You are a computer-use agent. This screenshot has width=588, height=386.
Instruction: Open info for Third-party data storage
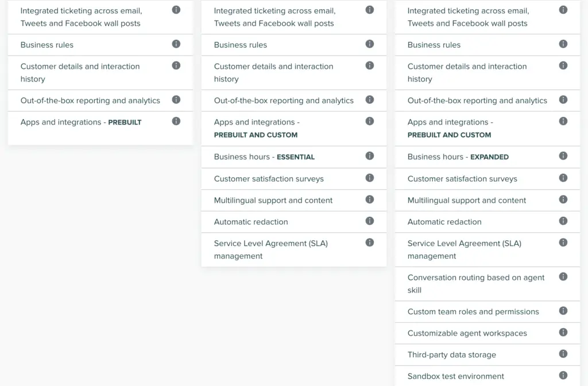[563, 354]
